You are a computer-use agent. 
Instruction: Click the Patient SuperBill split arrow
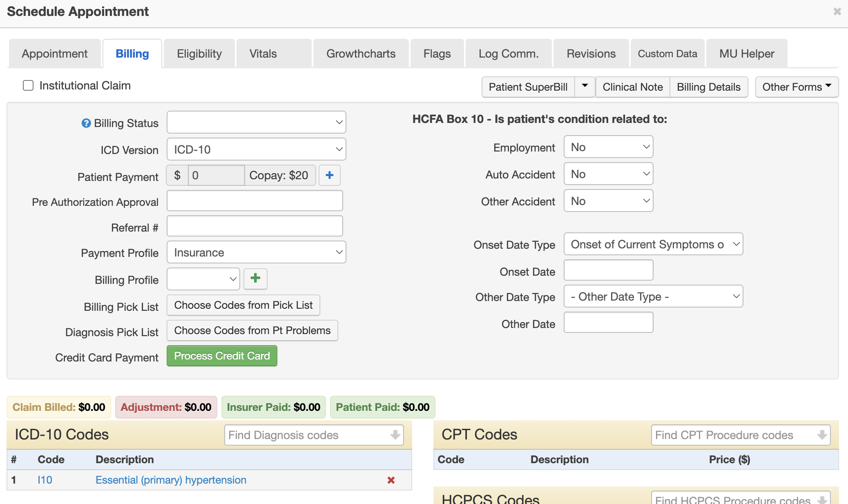[x=584, y=87]
